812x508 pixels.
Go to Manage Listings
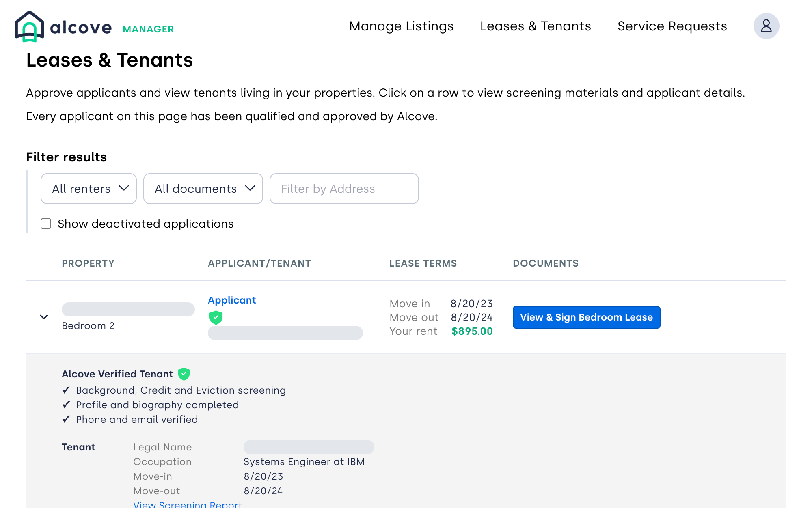(x=401, y=26)
